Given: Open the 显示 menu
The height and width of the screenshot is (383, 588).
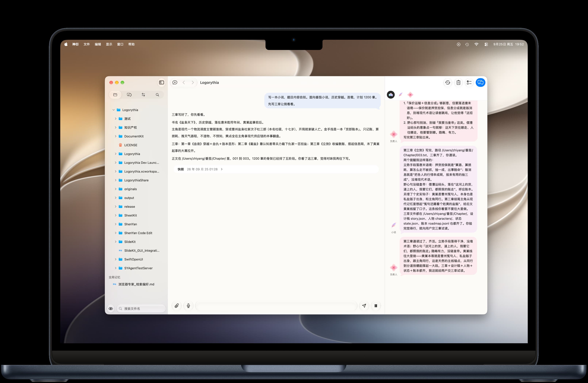Looking at the screenshot, I should [109, 45].
